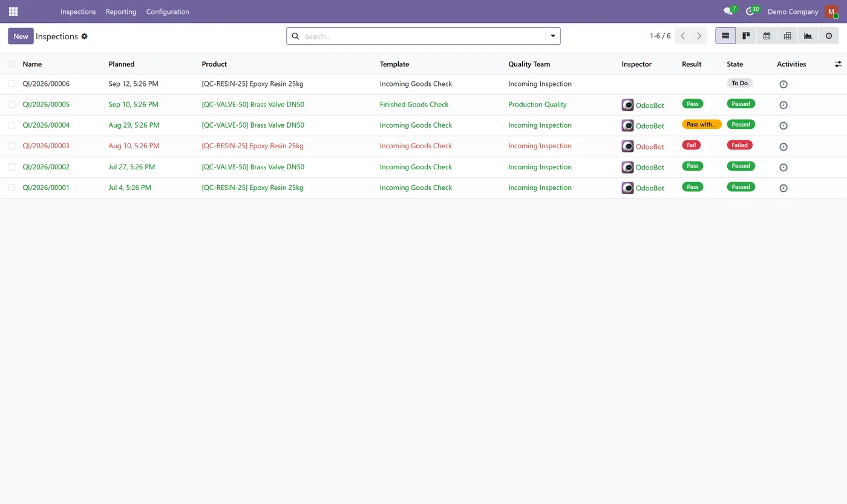Click the Fail result badge
Image resolution: width=847 pixels, height=504 pixels.
(692, 145)
